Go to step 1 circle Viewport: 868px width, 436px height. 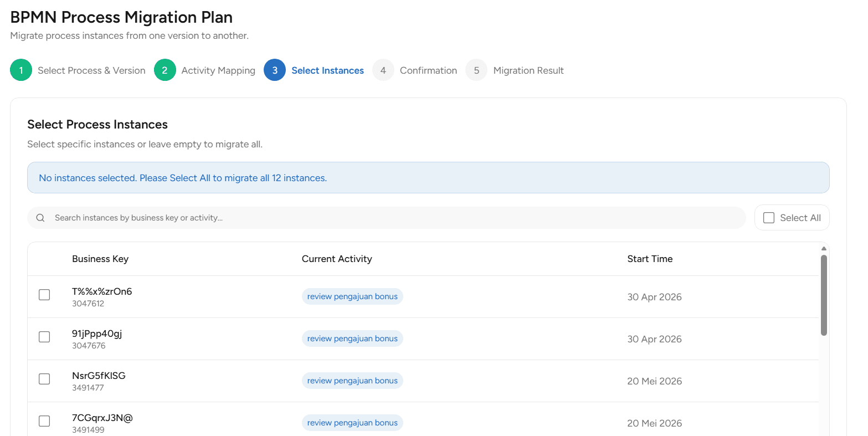[21, 70]
